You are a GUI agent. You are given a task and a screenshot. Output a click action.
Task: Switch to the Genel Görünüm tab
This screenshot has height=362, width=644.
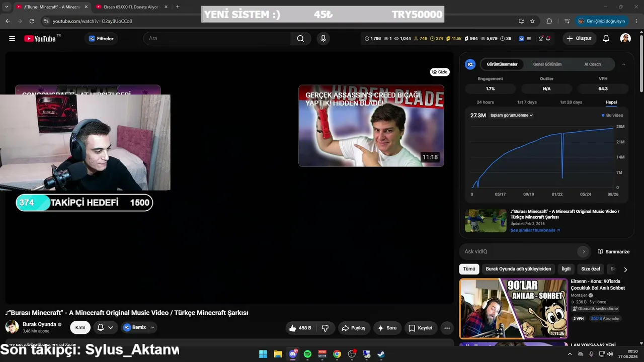[547, 64]
